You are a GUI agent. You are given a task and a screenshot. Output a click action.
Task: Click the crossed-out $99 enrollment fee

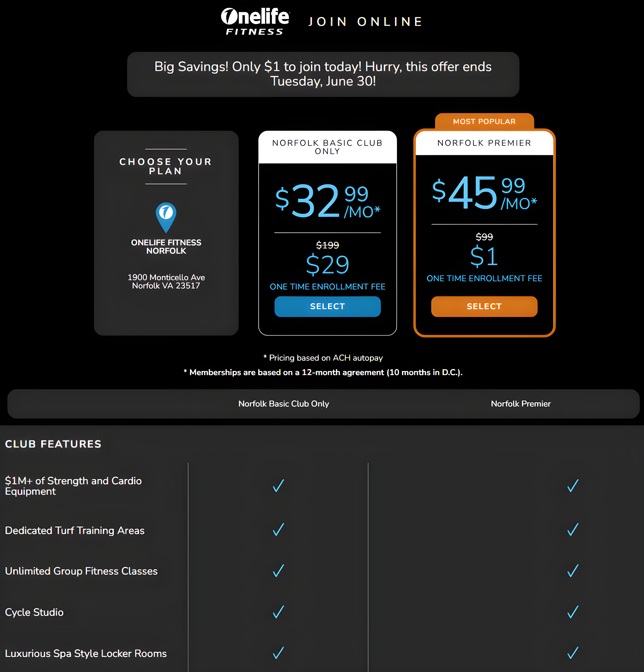pos(484,237)
